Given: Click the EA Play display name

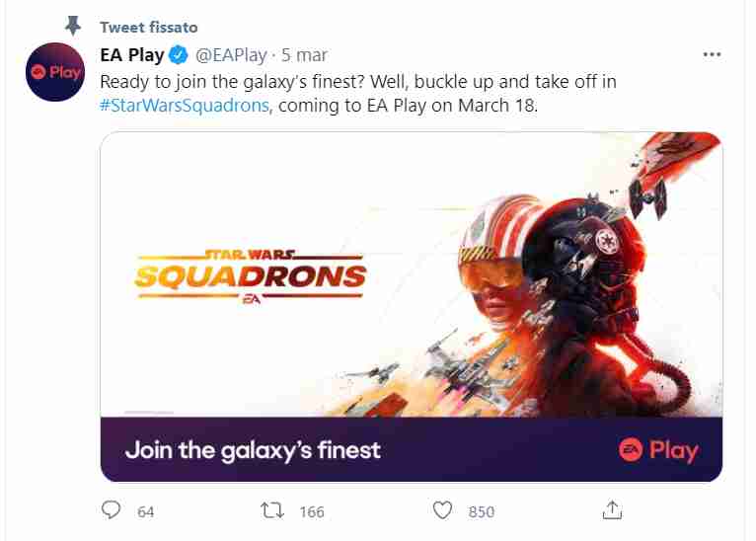Looking at the screenshot, I should [x=131, y=55].
